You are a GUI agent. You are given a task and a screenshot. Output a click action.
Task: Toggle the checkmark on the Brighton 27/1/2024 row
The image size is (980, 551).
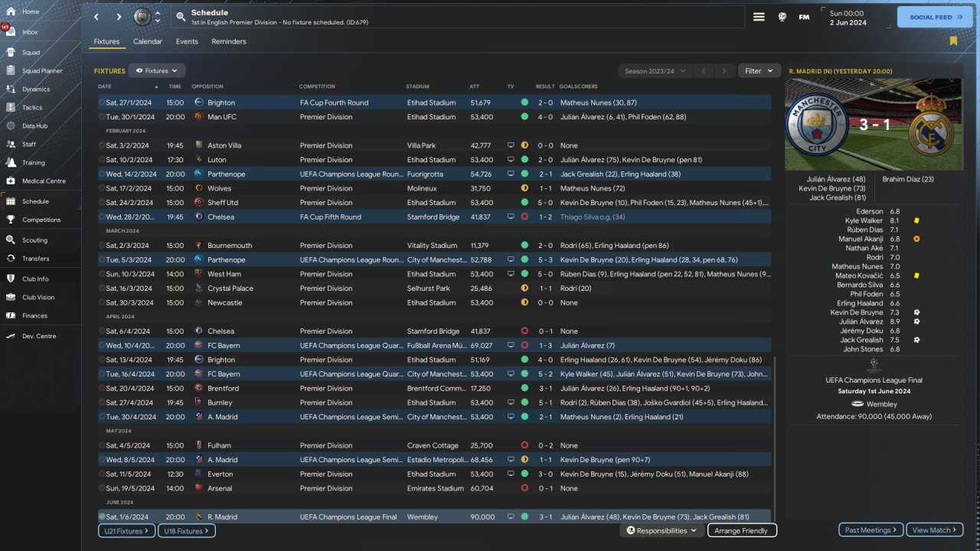[x=102, y=103]
